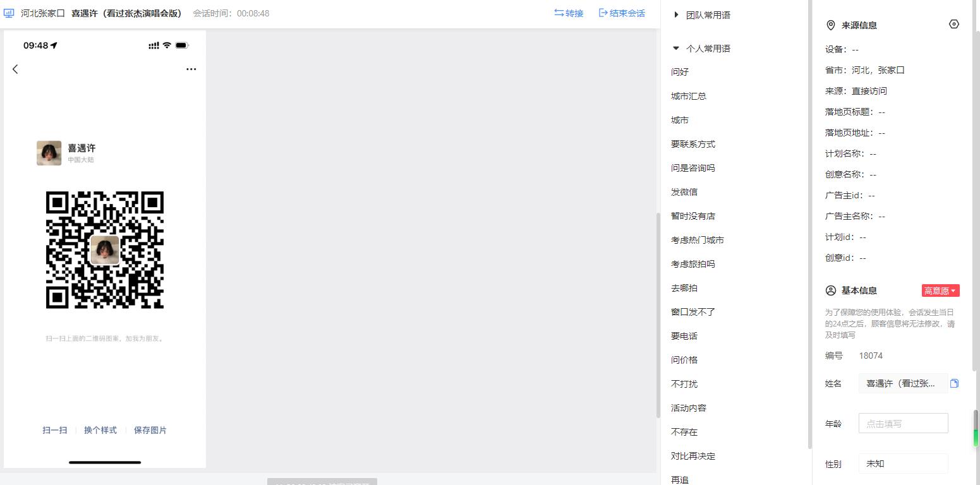Open the three-dots menu in phone screenshot
Screen dimensions: 980x485
coord(191,69)
